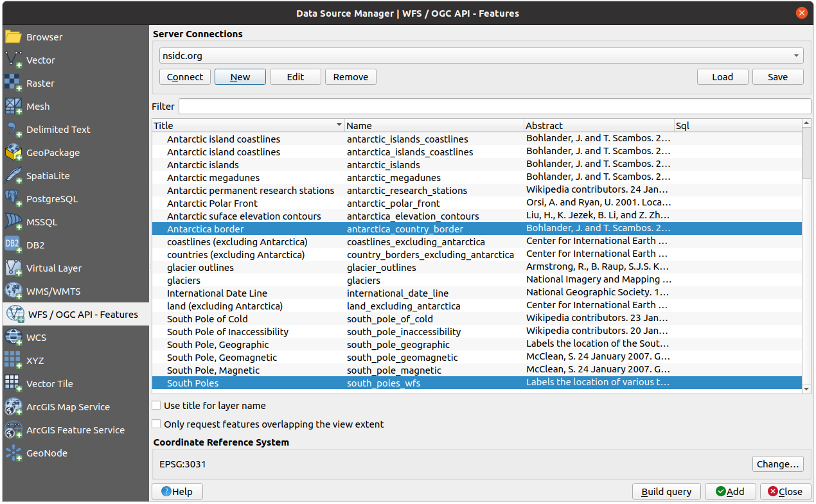Select the Browser folder icon in sidebar

coord(13,37)
